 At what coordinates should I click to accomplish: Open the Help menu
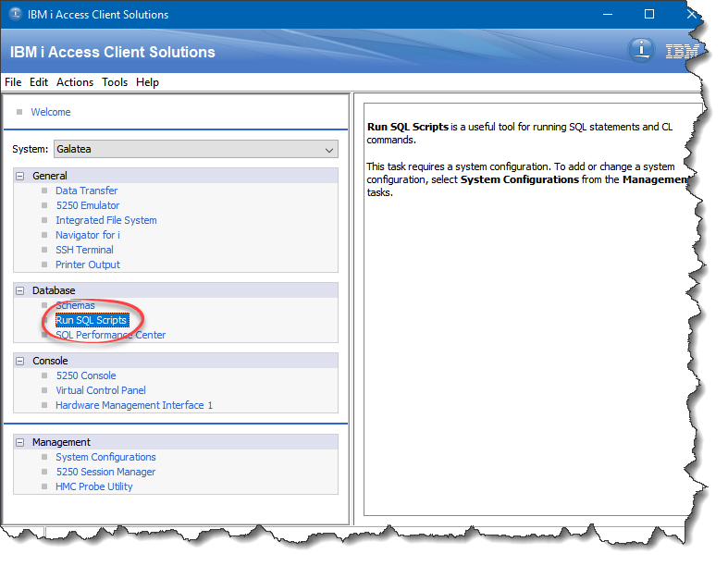pyautogui.click(x=147, y=82)
